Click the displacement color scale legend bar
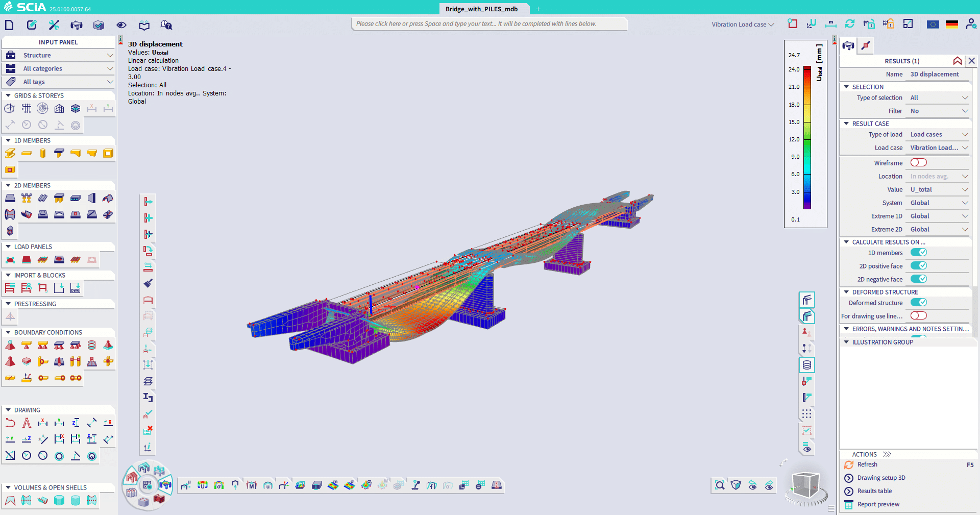This screenshot has height=515, width=980. [807, 138]
